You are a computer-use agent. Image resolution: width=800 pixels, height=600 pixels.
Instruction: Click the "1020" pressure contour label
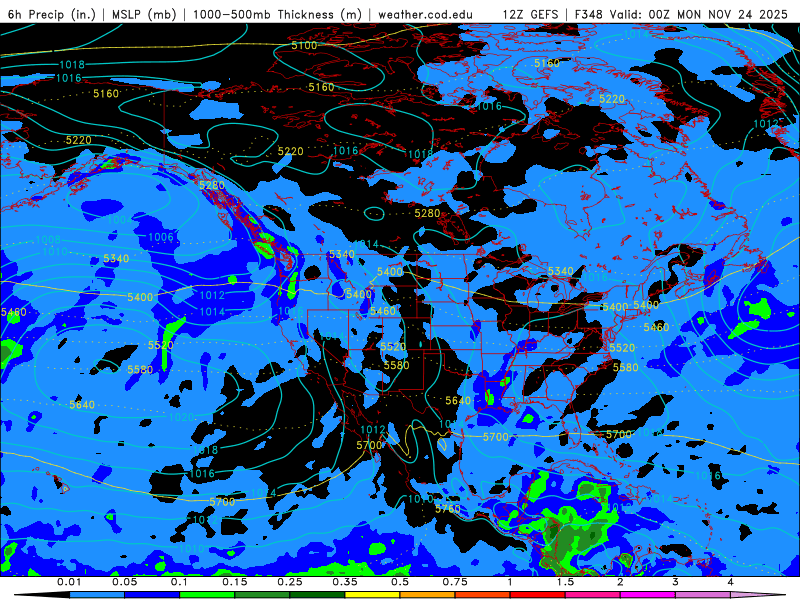tap(182, 417)
